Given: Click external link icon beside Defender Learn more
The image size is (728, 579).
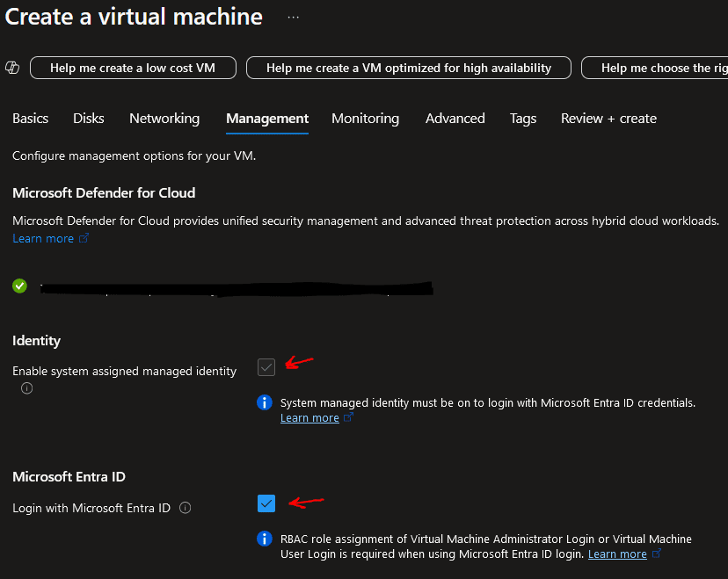Looking at the screenshot, I should pos(84,238).
